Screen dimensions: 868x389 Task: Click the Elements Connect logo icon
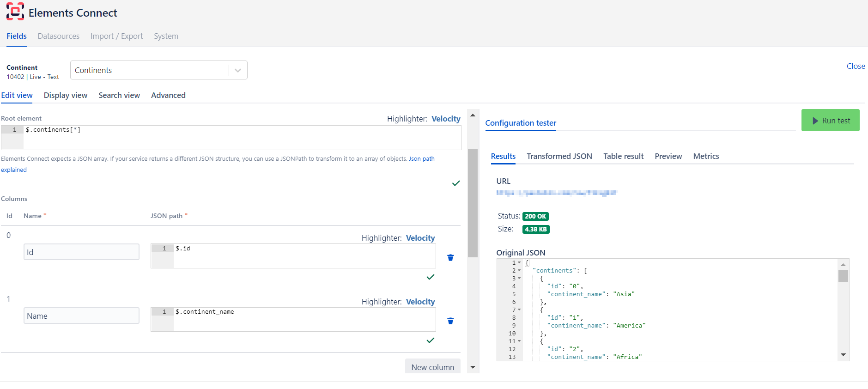point(15,12)
